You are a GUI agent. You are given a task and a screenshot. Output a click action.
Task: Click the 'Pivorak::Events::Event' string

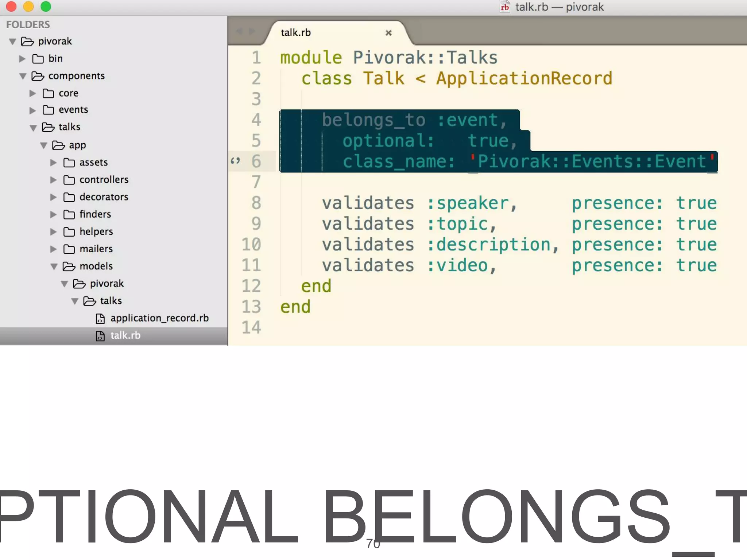coord(592,162)
